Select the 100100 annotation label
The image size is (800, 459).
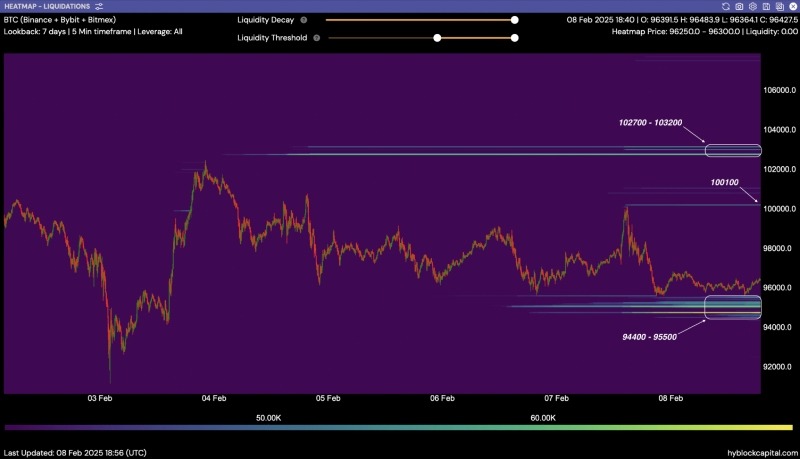[724, 182]
